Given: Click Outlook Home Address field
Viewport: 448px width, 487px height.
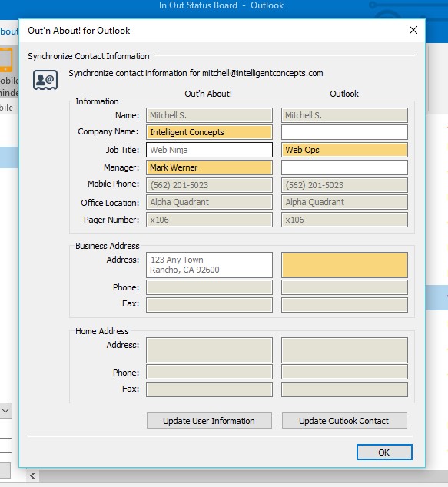Looking at the screenshot, I should pos(344,350).
